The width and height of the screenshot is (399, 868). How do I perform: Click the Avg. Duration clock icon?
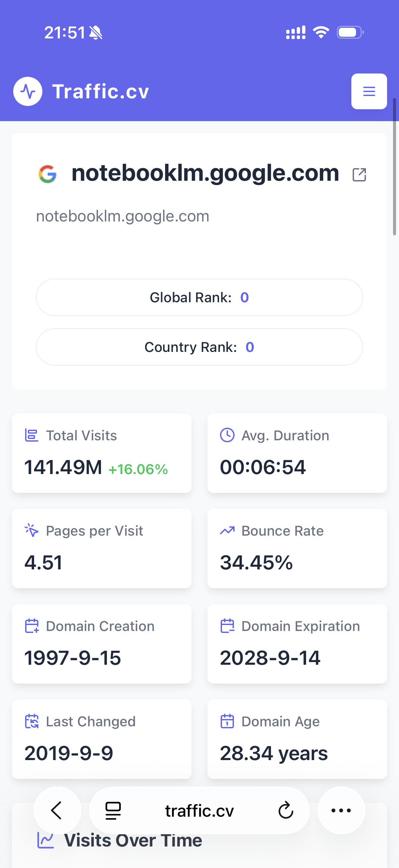(x=227, y=435)
